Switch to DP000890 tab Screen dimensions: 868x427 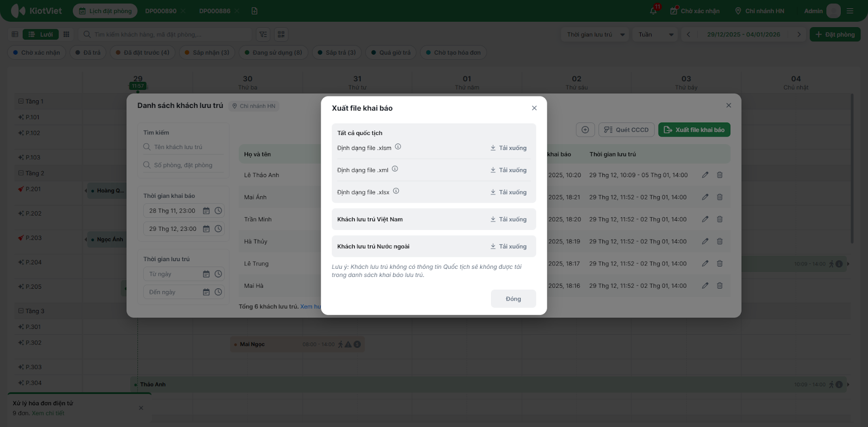point(161,11)
